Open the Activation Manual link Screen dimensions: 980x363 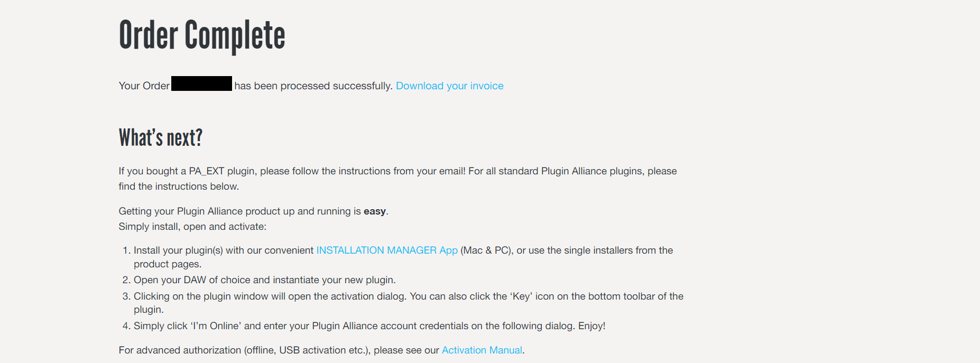tap(482, 350)
